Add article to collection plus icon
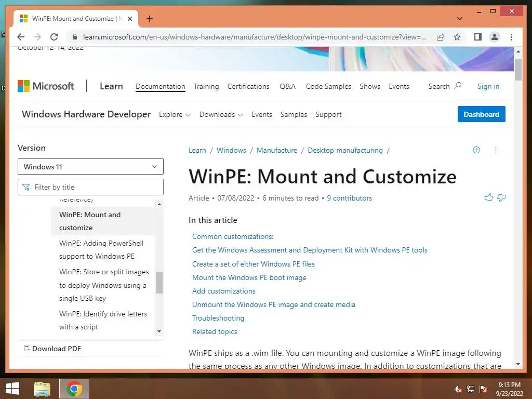 tap(476, 150)
